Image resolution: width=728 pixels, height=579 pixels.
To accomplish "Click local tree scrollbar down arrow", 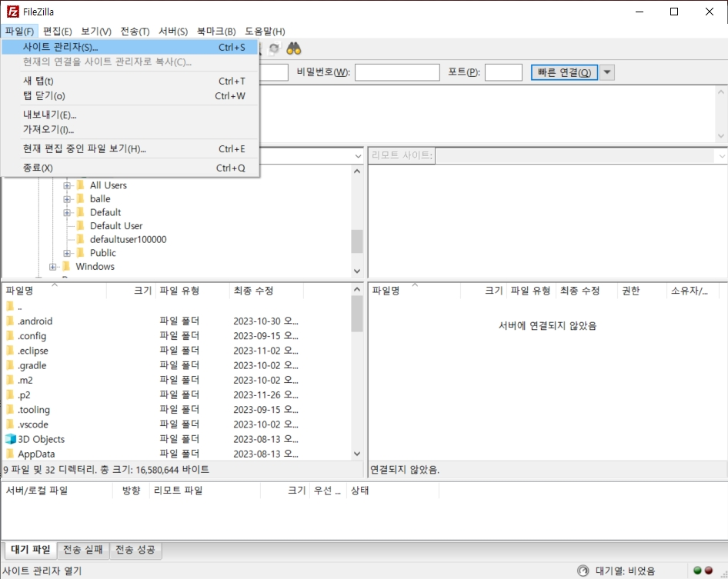I will [356, 271].
